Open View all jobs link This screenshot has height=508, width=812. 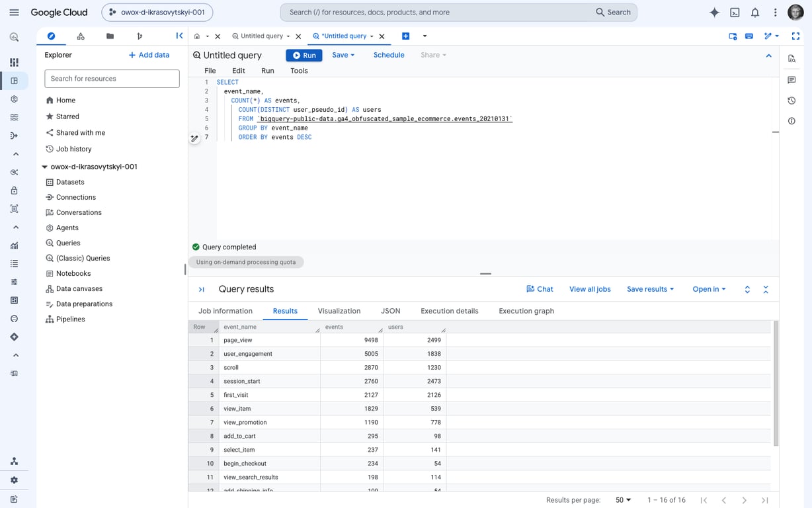pyautogui.click(x=590, y=289)
